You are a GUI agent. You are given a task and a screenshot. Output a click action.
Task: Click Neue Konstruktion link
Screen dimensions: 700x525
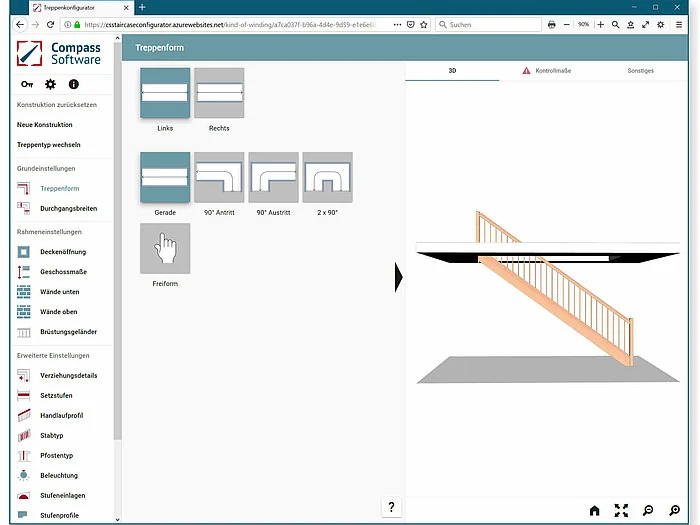(45, 125)
